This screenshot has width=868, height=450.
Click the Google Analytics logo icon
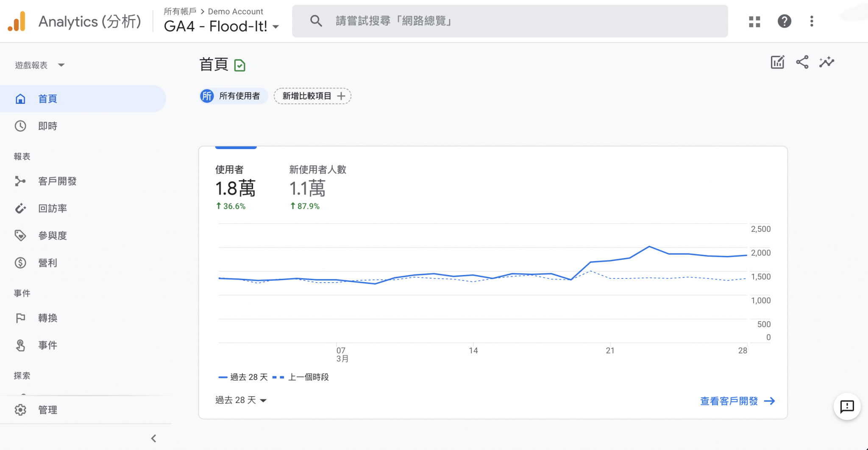point(17,21)
